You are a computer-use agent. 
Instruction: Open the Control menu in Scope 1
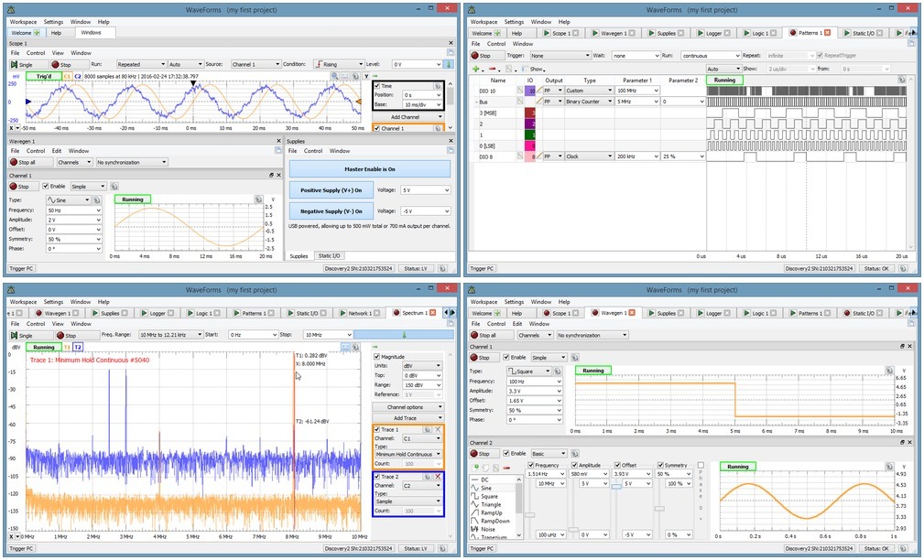pos(35,52)
